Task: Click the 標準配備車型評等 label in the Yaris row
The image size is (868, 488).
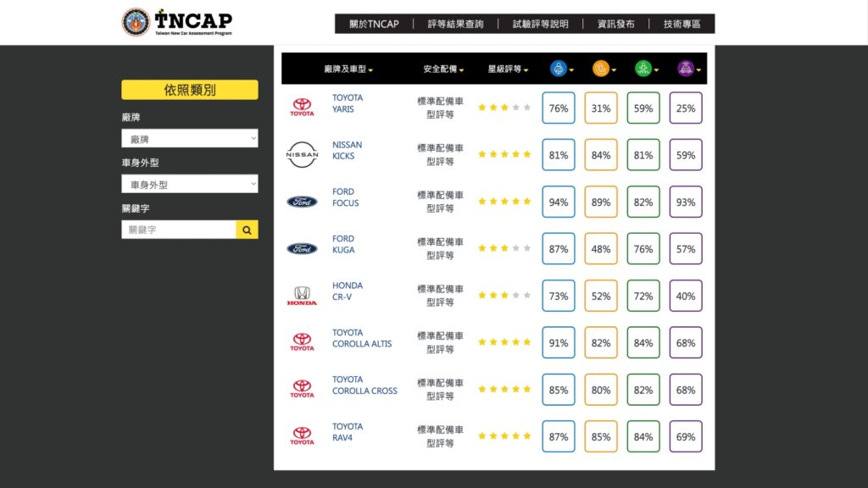Action: (440, 108)
